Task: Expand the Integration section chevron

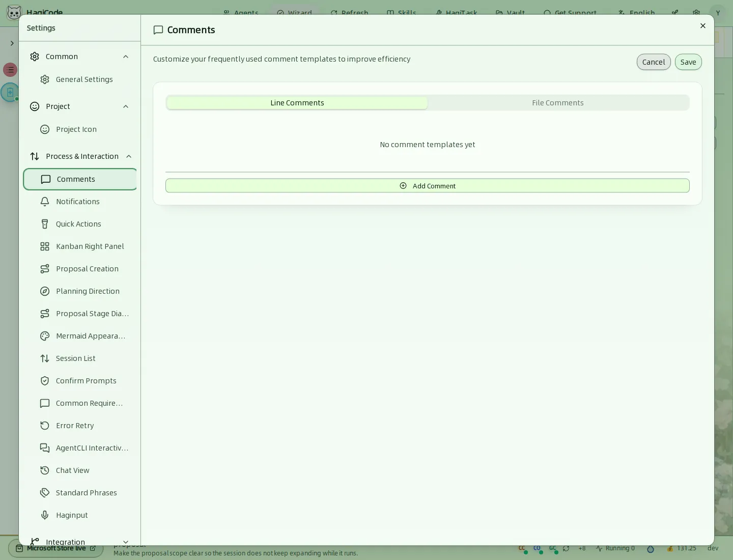Action: click(126, 542)
